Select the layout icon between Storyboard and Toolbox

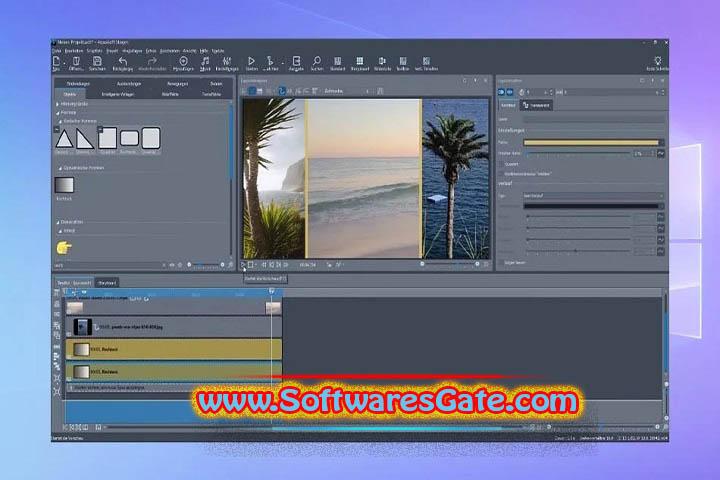coord(382,63)
